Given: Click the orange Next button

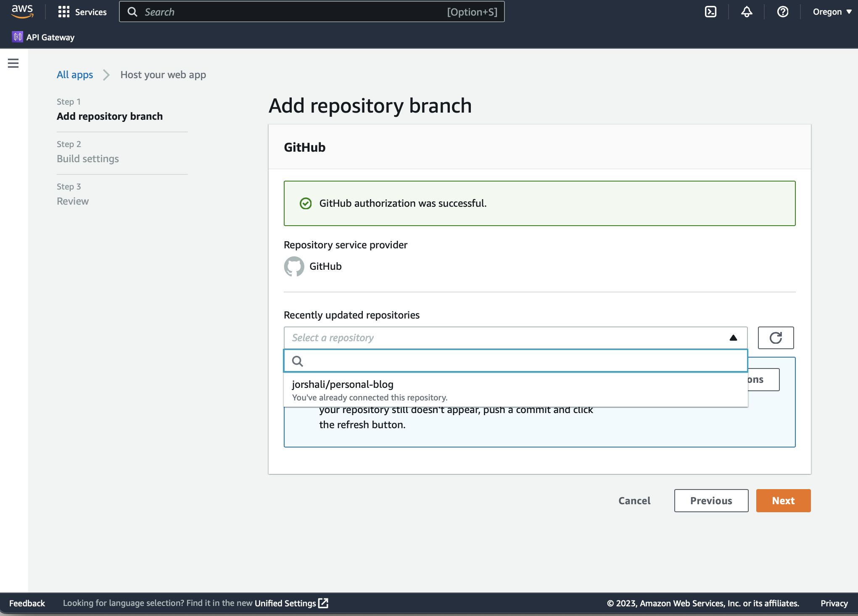Looking at the screenshot, I should click(x=783, y=500).
